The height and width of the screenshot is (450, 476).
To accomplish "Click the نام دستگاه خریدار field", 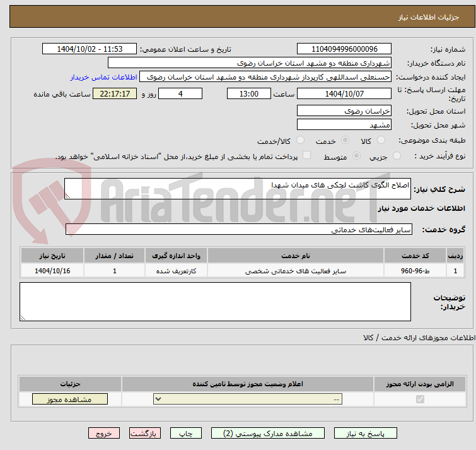I will 250,63.
